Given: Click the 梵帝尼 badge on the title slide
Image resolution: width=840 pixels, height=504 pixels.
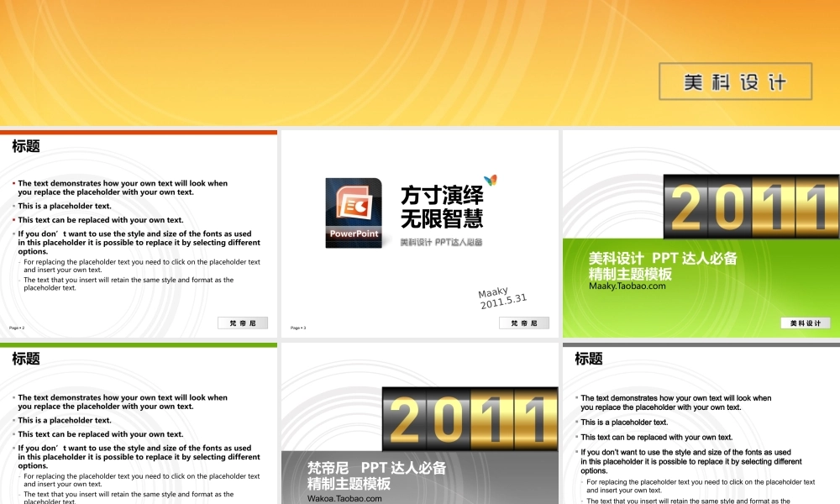Looking at the screenshot, I should 523,323.
